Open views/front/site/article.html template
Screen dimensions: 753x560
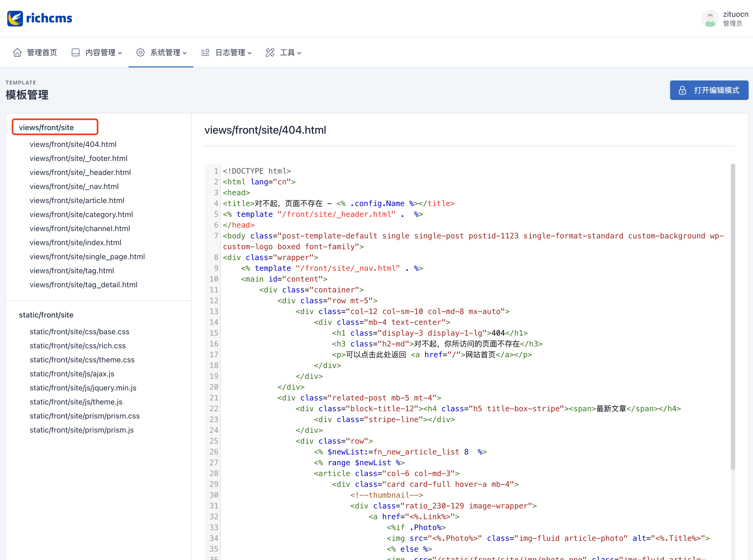pos(77,200)
